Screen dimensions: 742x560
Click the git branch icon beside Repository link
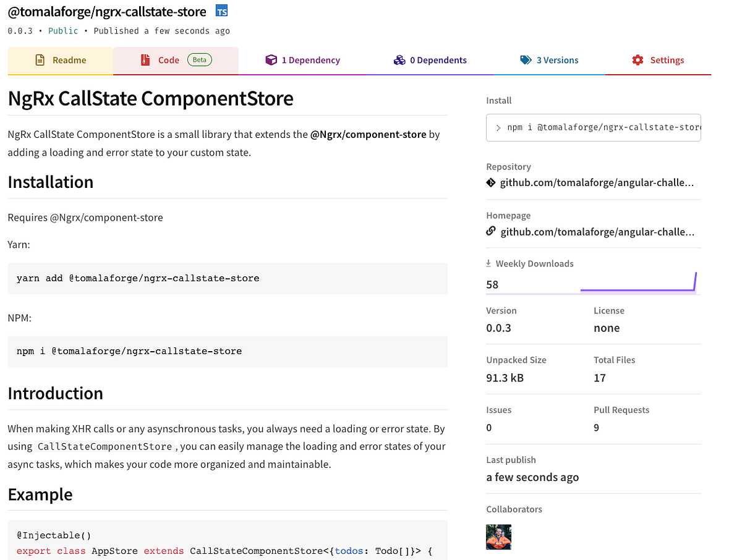490,182
